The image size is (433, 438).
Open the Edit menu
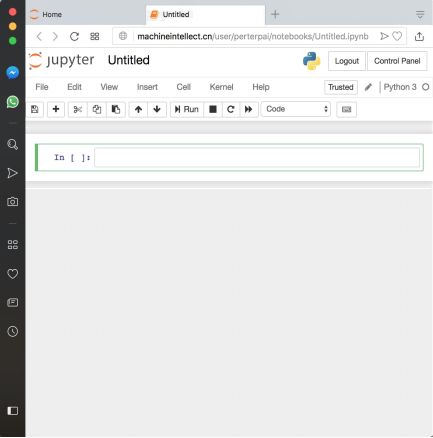(74, 87)
